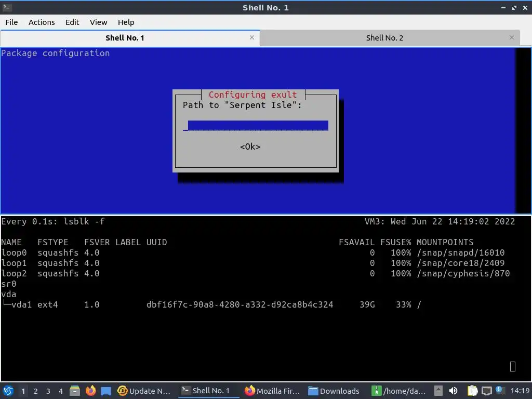Click the network status tray icon
Image resolution: width=532 pixels, height=399 pixels.
click(x=486, y=391)
